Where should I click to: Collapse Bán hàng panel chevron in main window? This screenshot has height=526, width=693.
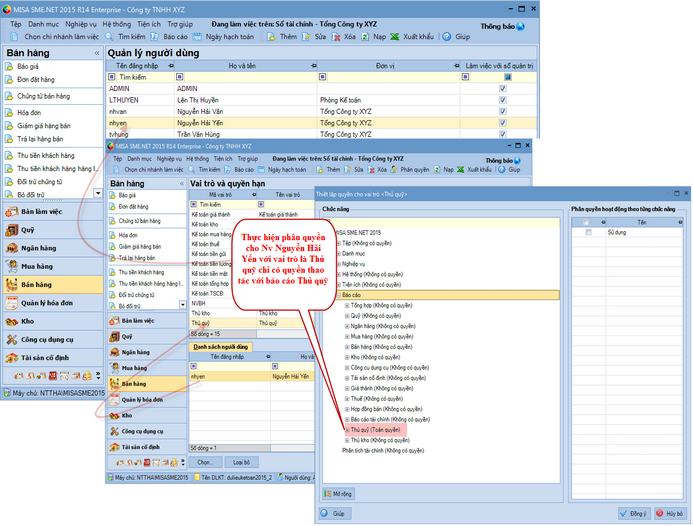pyautogui.click(x=97, y=53)
